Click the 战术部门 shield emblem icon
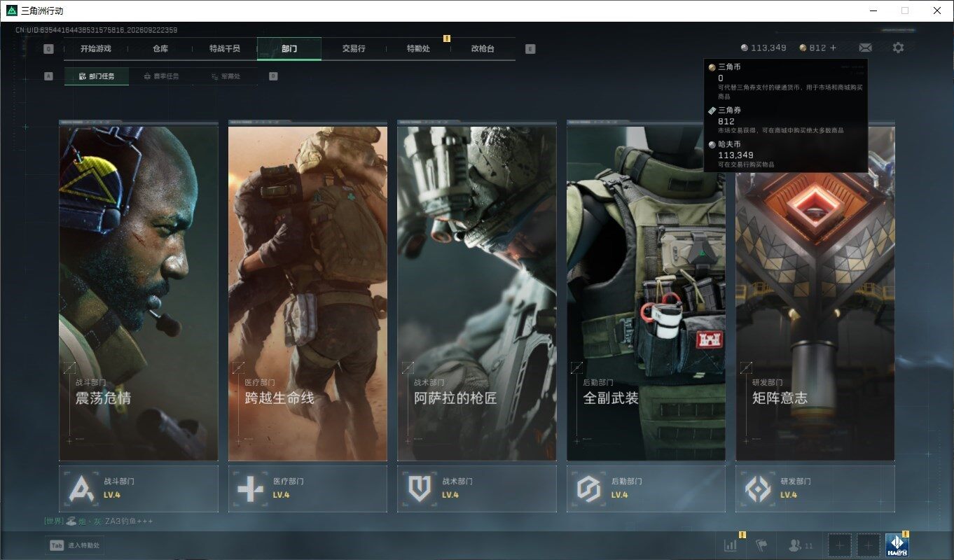 (x=419, y=489)
